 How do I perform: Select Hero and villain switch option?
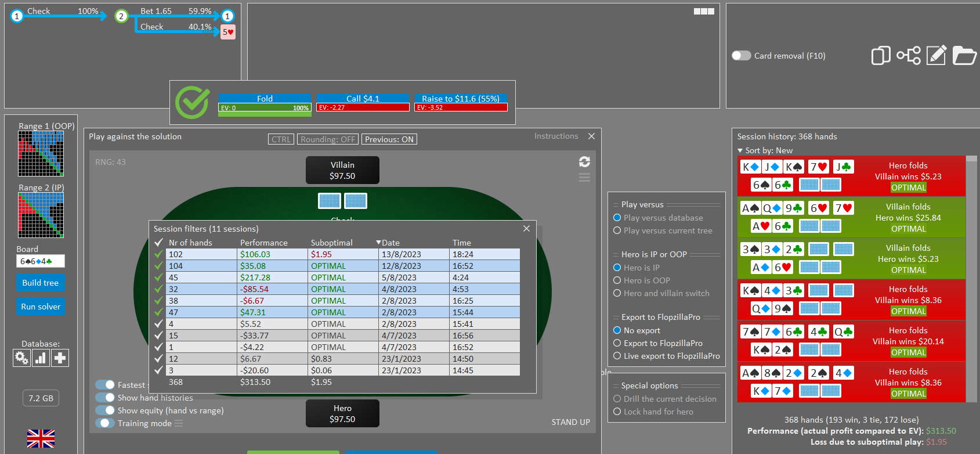coord(617,293)
